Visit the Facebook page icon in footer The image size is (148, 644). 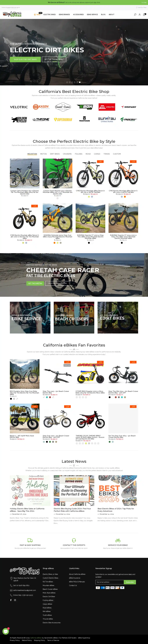click(x=11, y=600)
